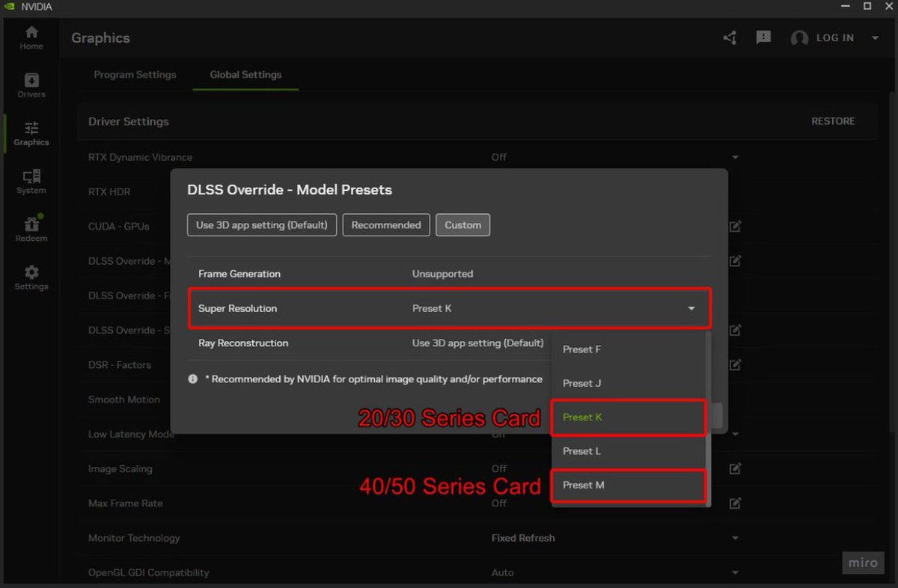Switch to the Program Settings tab
This screenshot has width=898, height=588.
pyautogui.click(x=135, y=75)
